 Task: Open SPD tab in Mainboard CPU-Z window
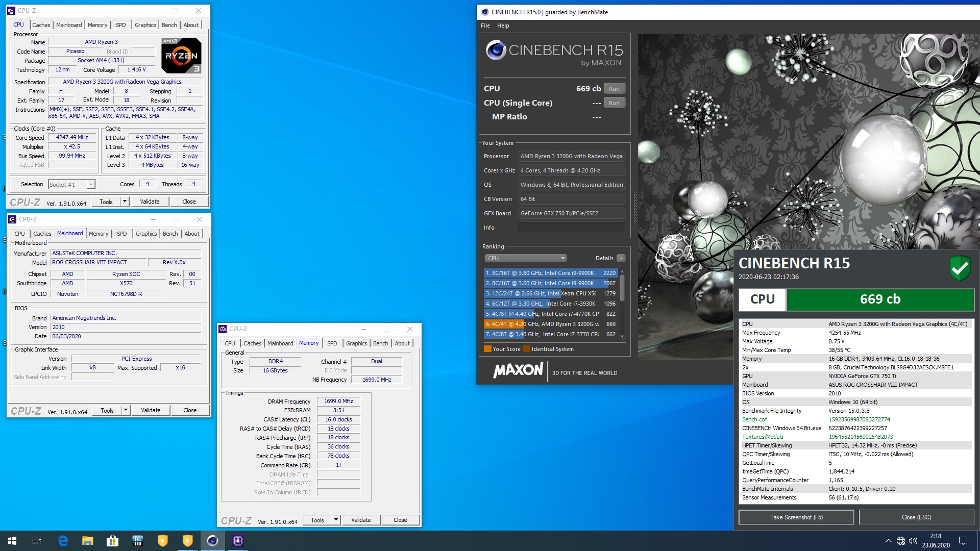[x=121, y=234]
